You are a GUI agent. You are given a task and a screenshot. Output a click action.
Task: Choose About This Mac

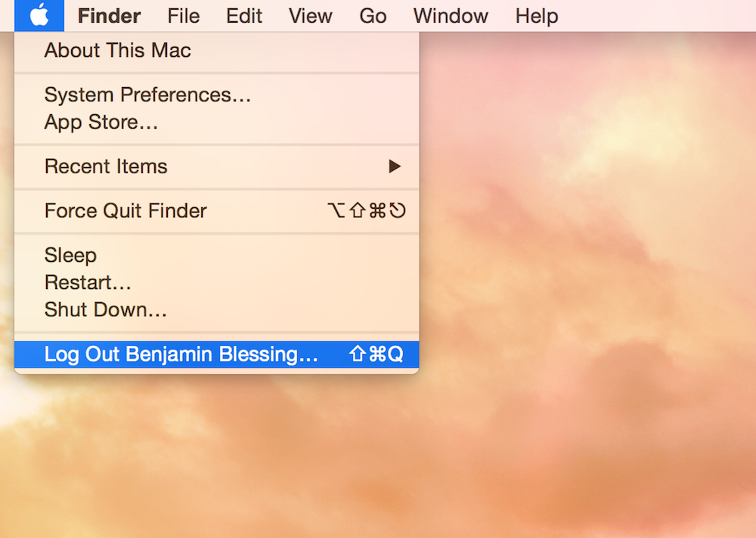(216, 51)
